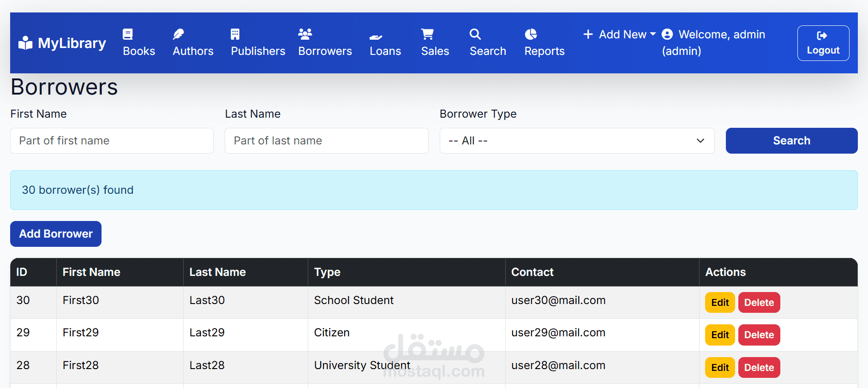Click the Add Borrower button
This screenshot has width=868, height=388.
pyautogui.click(x=56, y=234)
